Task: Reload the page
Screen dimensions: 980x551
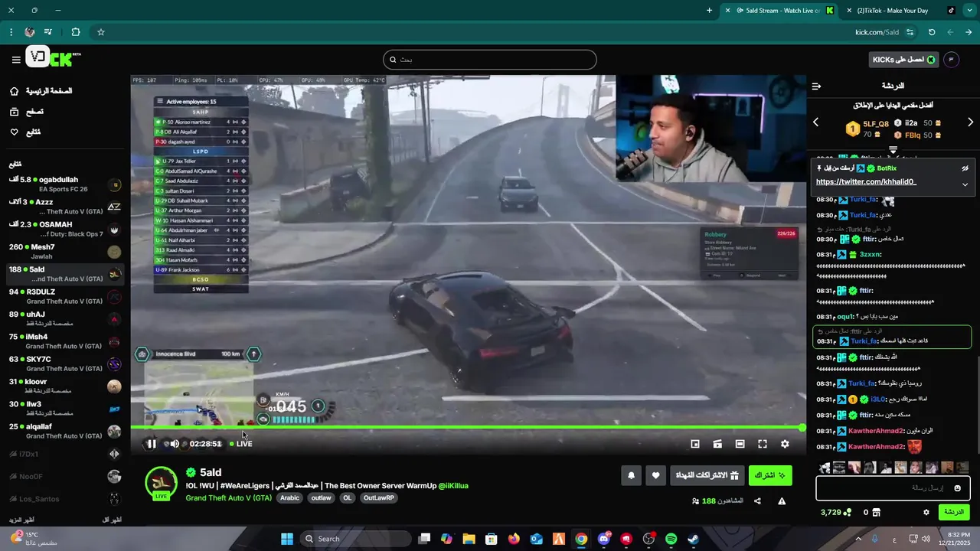Action: pos(932,32)
